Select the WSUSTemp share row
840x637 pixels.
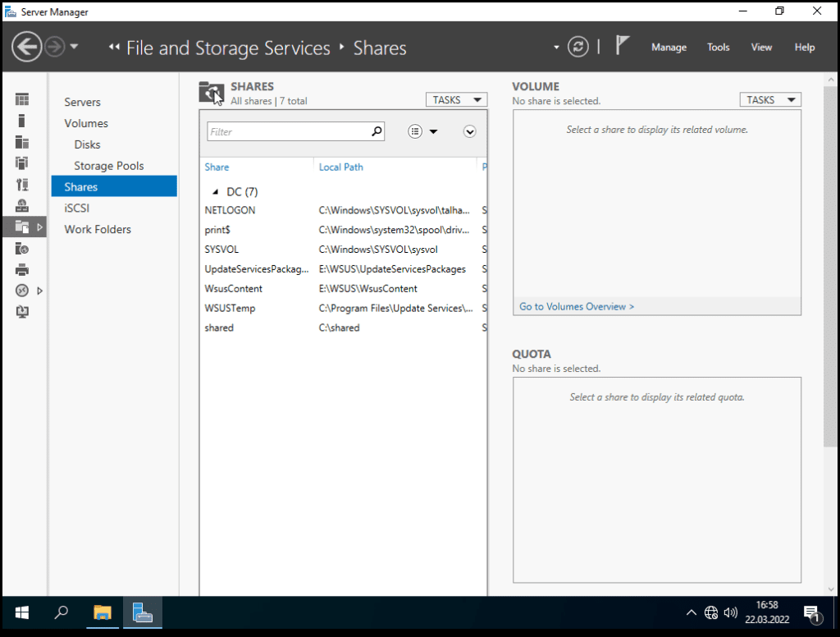(x=343, y=309)
